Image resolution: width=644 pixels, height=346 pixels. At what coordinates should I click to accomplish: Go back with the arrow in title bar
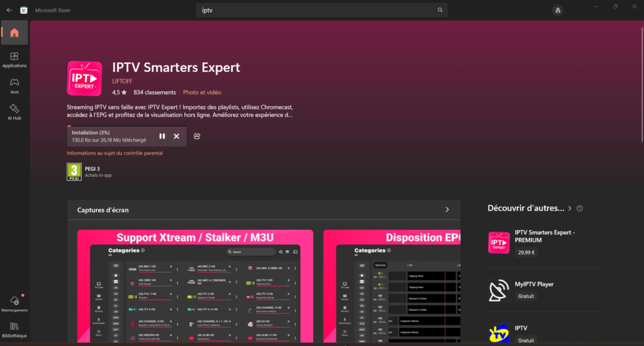[9, 10]
